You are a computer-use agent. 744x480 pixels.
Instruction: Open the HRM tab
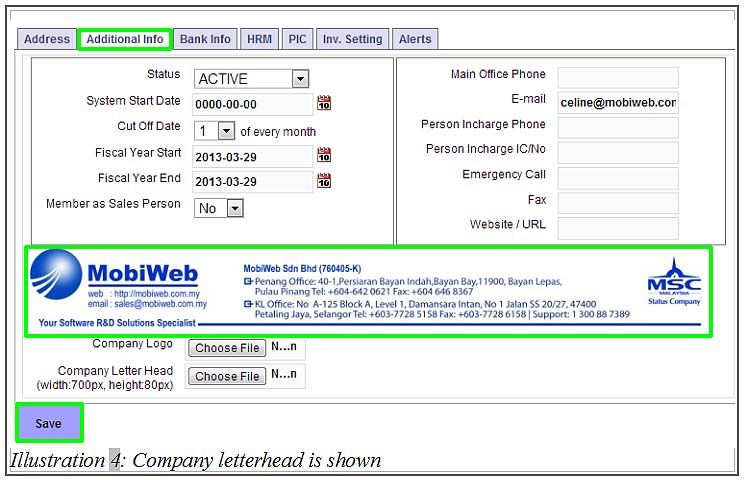tap(260, 39)
